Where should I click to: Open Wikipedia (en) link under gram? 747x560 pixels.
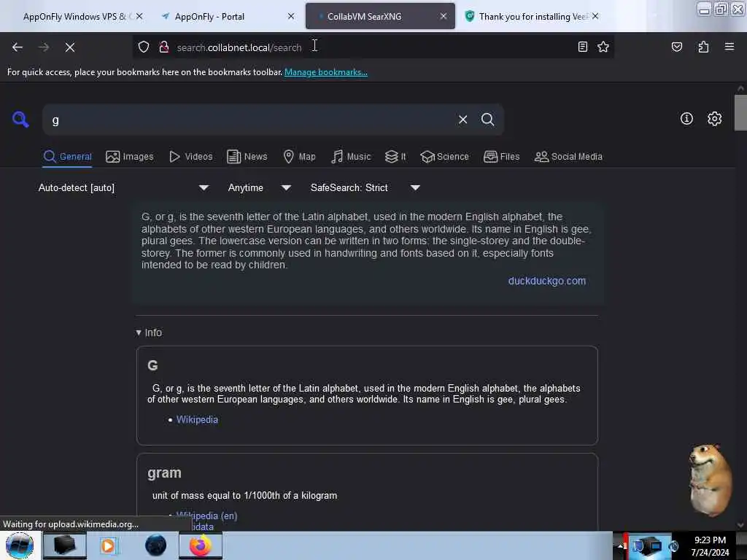[206, 516]
